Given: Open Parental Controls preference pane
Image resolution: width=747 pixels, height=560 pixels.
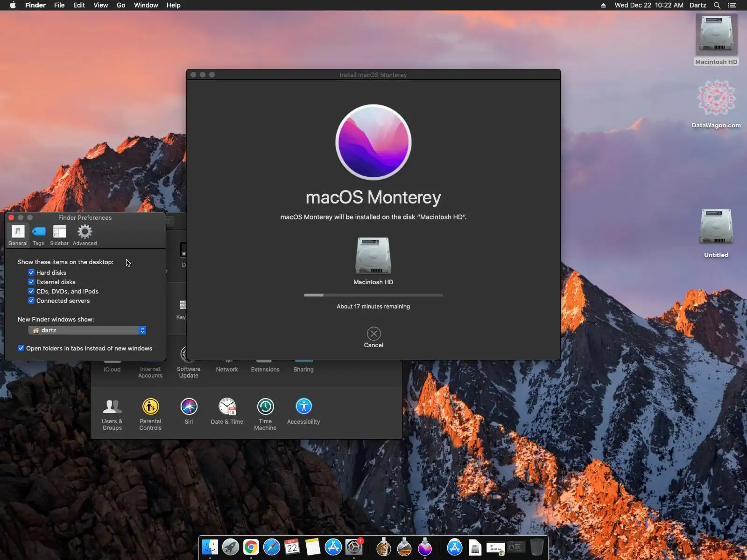Looking at the screenshot, I should [x=150, y=414].
